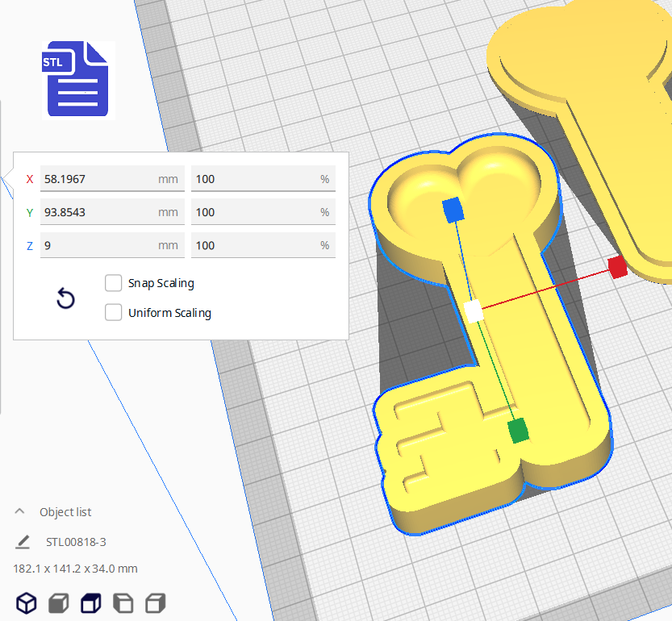
Task: Click the X size field in mm
Action: (x=97, y=179)
